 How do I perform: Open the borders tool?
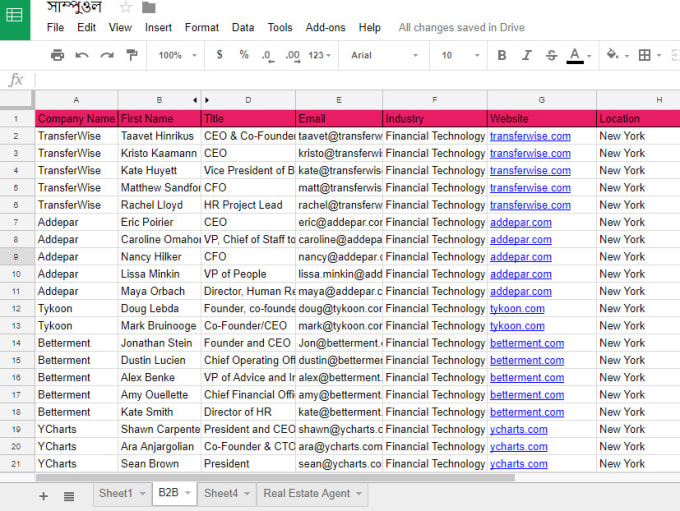[x=644, y=55]
